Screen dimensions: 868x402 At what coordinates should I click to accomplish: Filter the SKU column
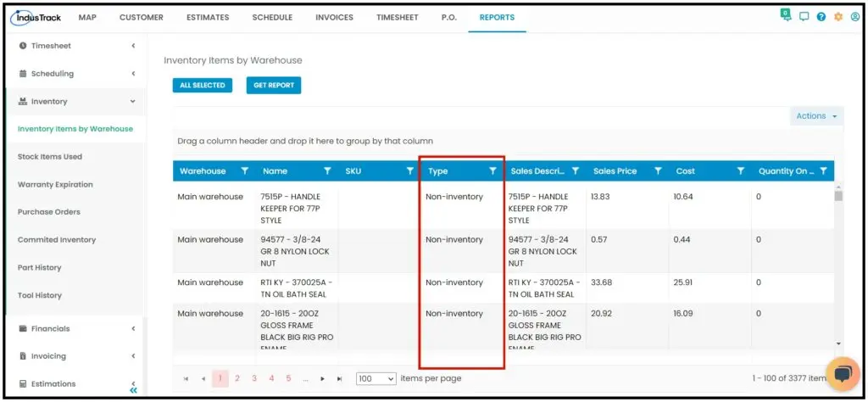410,171
